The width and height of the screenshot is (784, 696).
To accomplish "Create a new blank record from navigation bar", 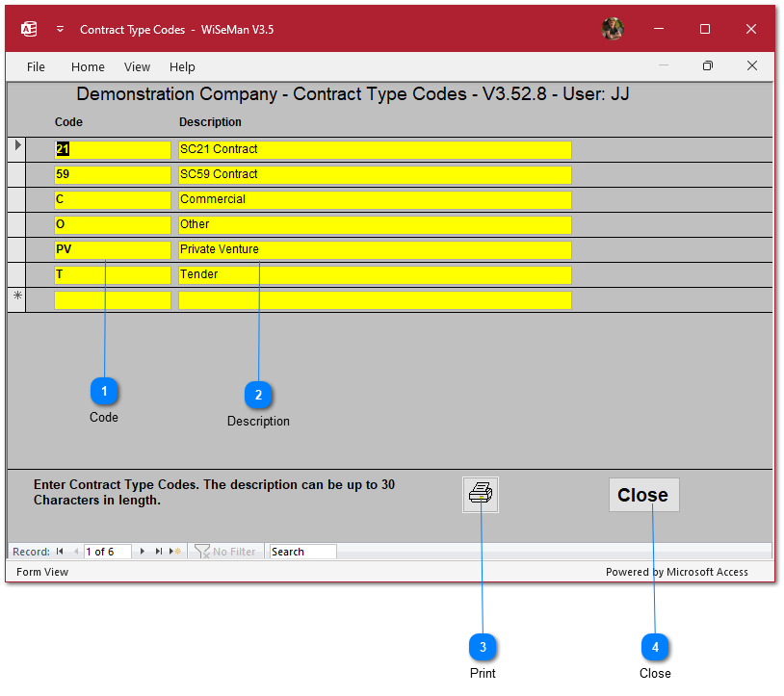I will coord(175,552).
